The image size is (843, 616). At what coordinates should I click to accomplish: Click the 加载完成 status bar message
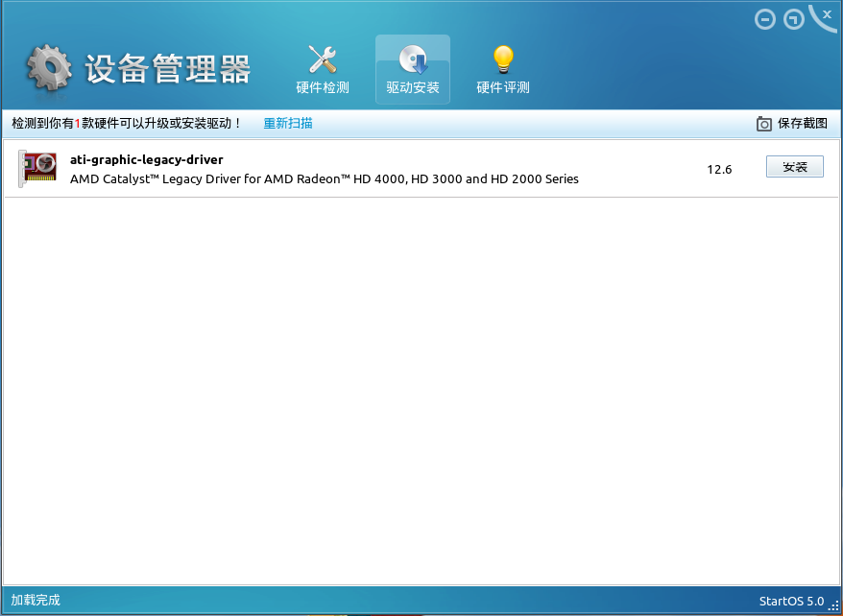[x=36, y=600]
